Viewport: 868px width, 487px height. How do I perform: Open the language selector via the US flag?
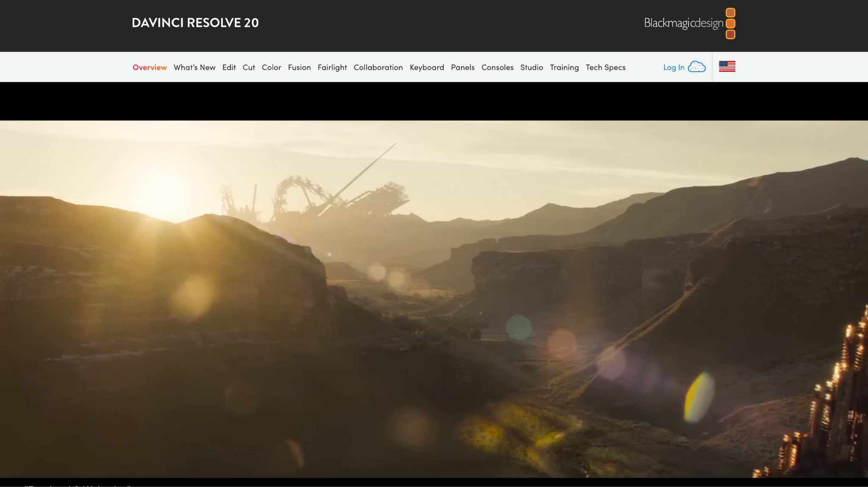pyautogui.click(x=726, y=66)
